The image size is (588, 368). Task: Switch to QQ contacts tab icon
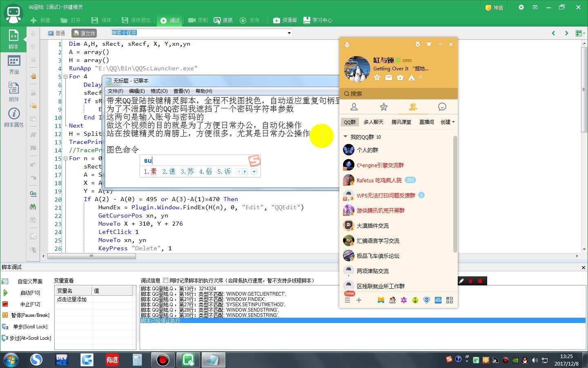354,107
